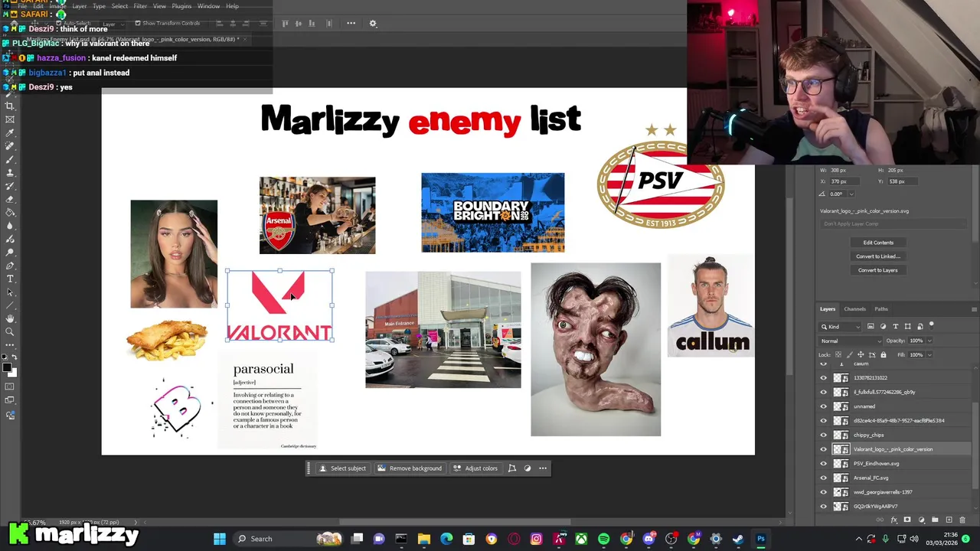
Task: Filter layers by type layers icon
Action: click(896, 326)
